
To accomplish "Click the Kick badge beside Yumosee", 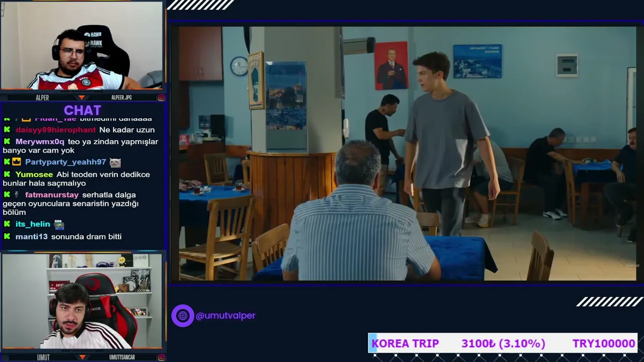I will tap(7, 174).
